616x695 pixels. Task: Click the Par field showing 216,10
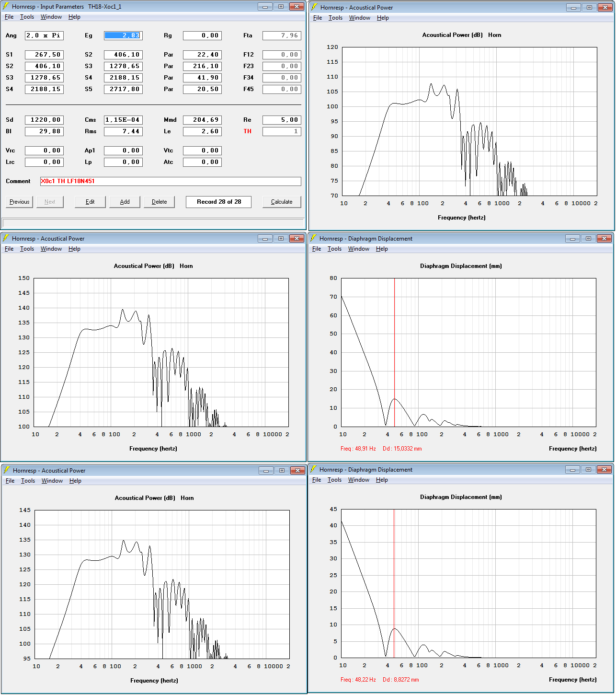click(202, 66)
